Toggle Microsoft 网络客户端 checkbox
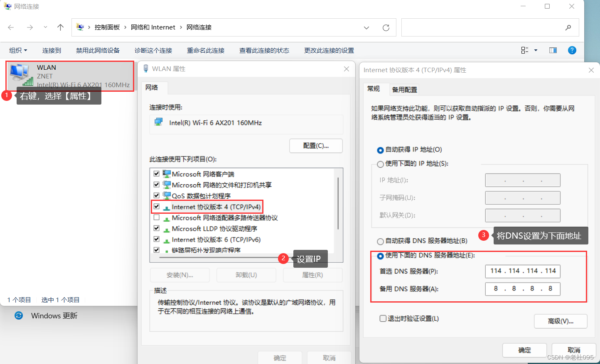Screen dimensions: 600x364 pyautogui.click(x=157, y=174)
